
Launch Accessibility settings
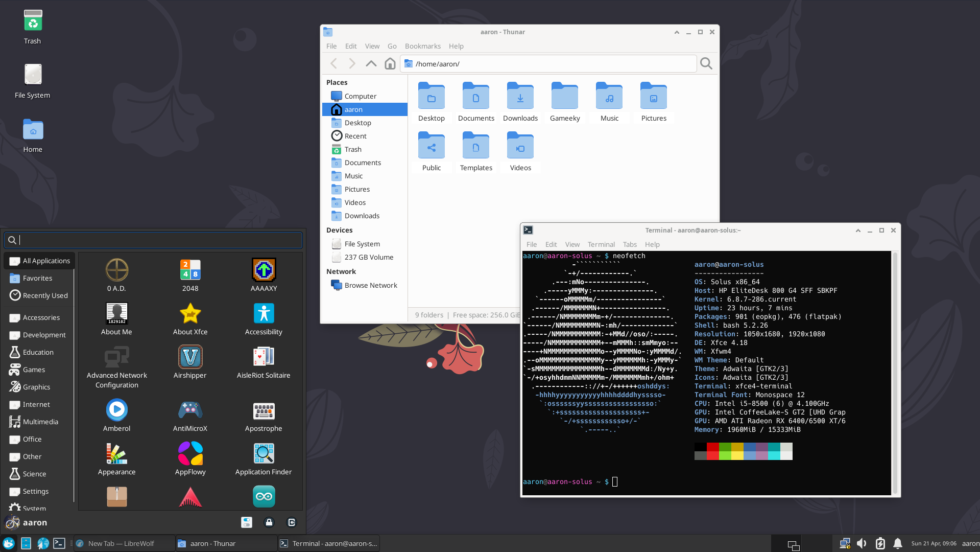264,319
